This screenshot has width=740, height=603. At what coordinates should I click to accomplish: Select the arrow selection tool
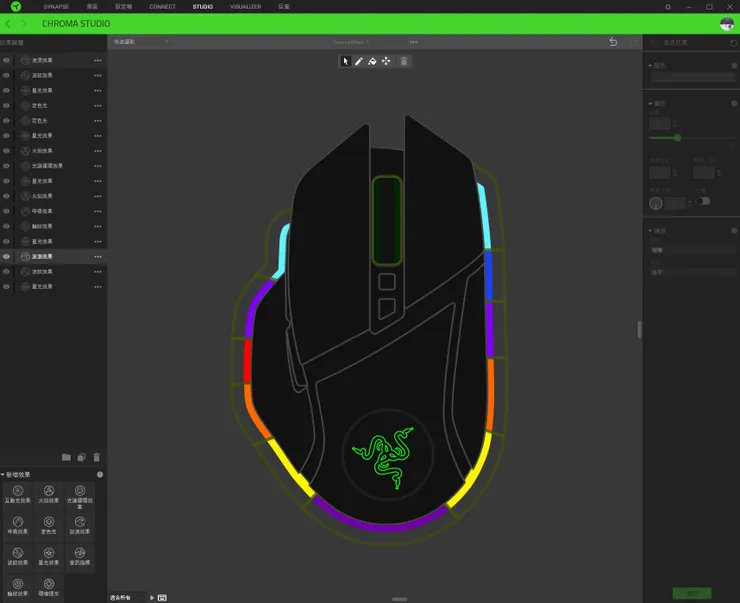tap(345, 61)
